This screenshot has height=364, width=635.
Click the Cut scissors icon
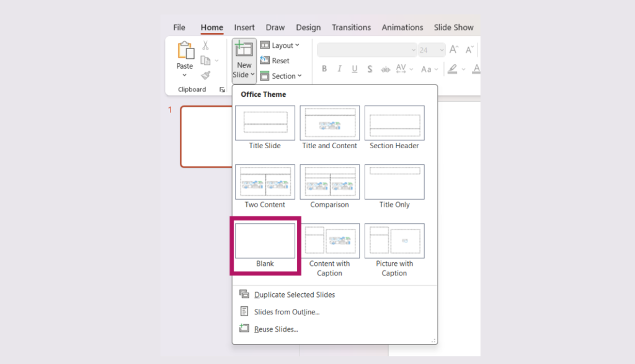[206, 45]
